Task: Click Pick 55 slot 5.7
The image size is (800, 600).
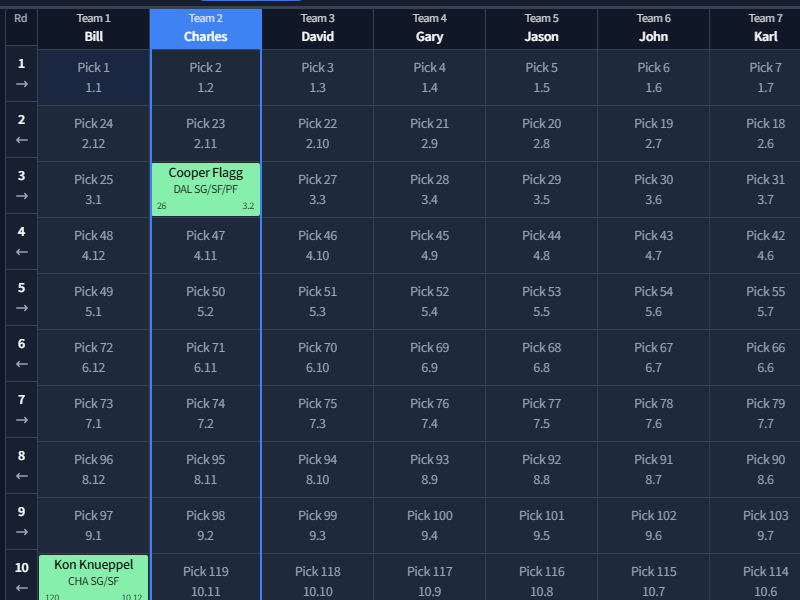Action: [755, 302]
